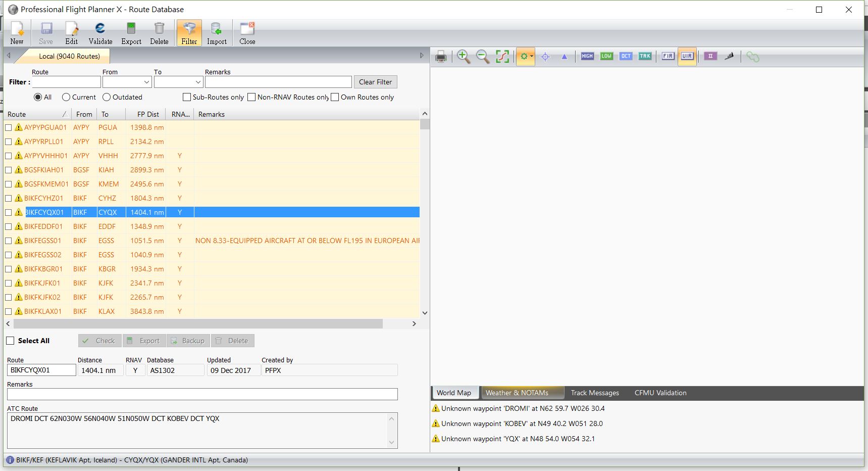The image size is (868, 471).
Task: Click the Check button below the list
Action: [x=100, y=341]
